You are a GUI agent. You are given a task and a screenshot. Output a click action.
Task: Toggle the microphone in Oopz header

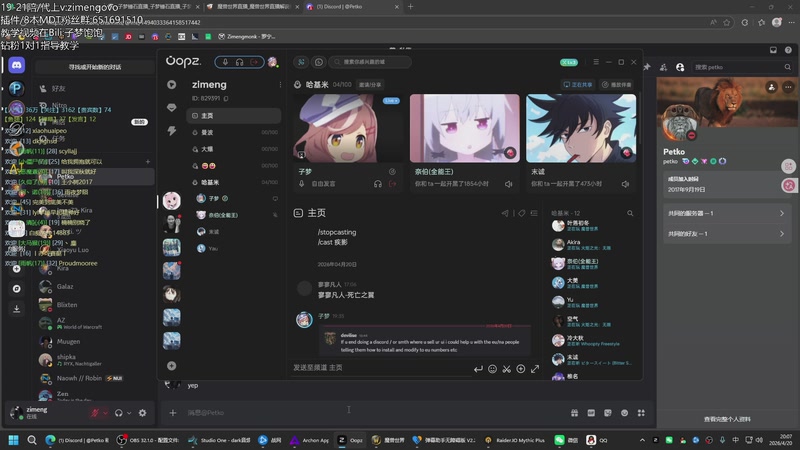tap(225, 62)
